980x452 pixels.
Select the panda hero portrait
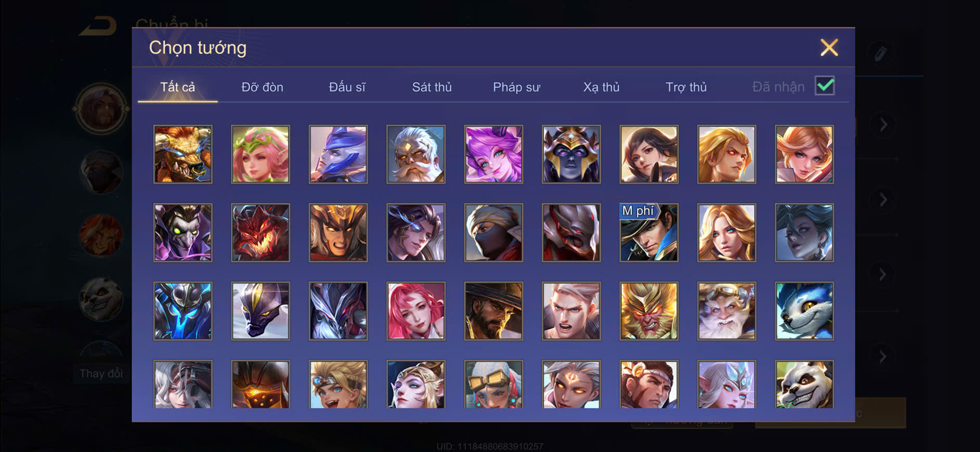(x=804, y=384)
